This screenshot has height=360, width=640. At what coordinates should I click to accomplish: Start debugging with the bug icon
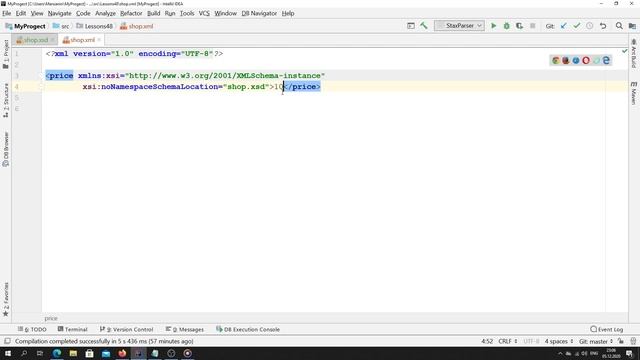tap(507, 26)
